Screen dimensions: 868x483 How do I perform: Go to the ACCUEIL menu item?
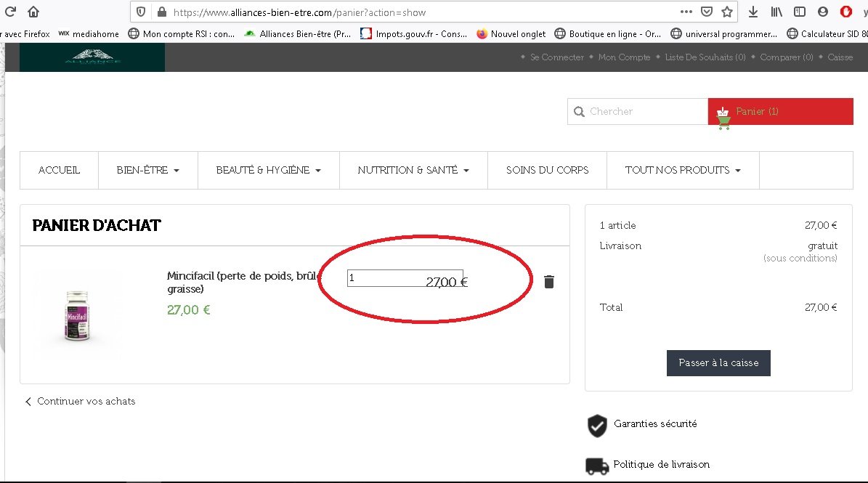60,171
